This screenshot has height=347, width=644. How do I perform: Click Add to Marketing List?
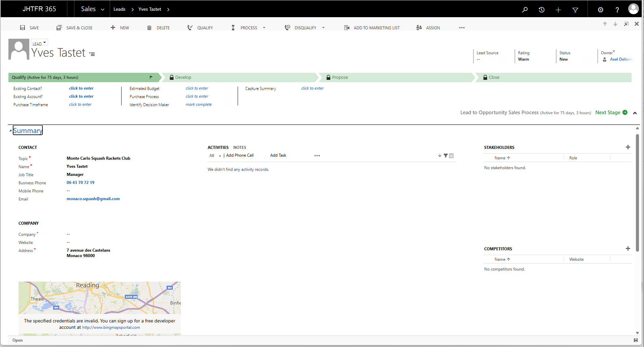pyautogui.click(x=372, y=28)
